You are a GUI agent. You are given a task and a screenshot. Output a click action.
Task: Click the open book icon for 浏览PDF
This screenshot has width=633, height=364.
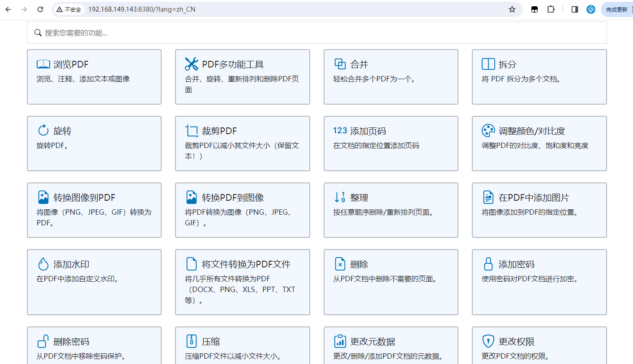[x=43, y=64]
